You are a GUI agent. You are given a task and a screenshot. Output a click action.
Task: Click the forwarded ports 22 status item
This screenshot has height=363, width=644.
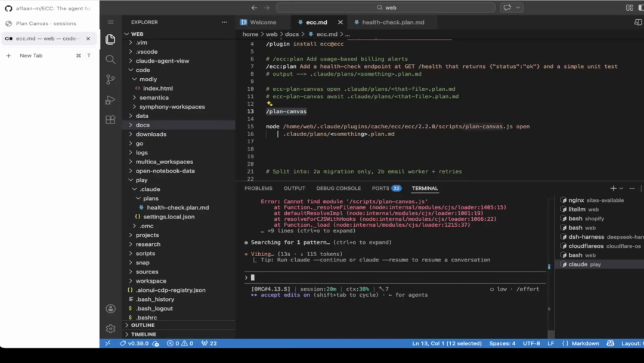coord(209,343)
